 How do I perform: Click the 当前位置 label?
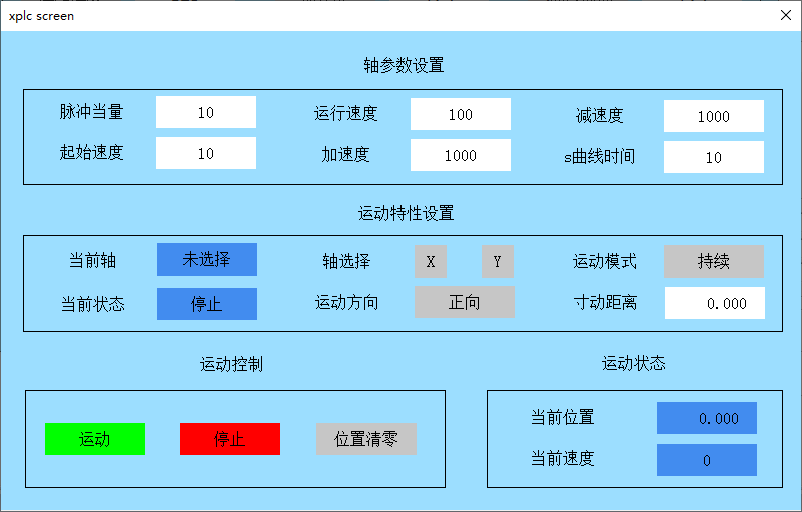[562, 417]
